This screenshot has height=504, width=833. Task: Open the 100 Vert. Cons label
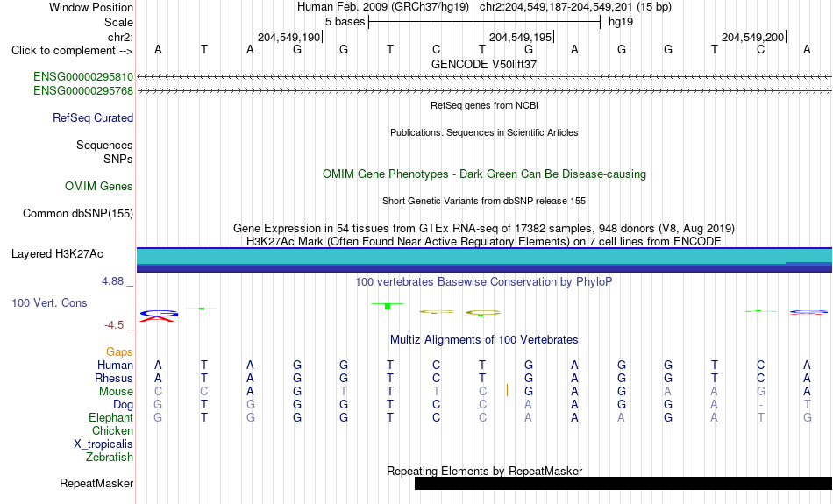click(x=49, y=302)
